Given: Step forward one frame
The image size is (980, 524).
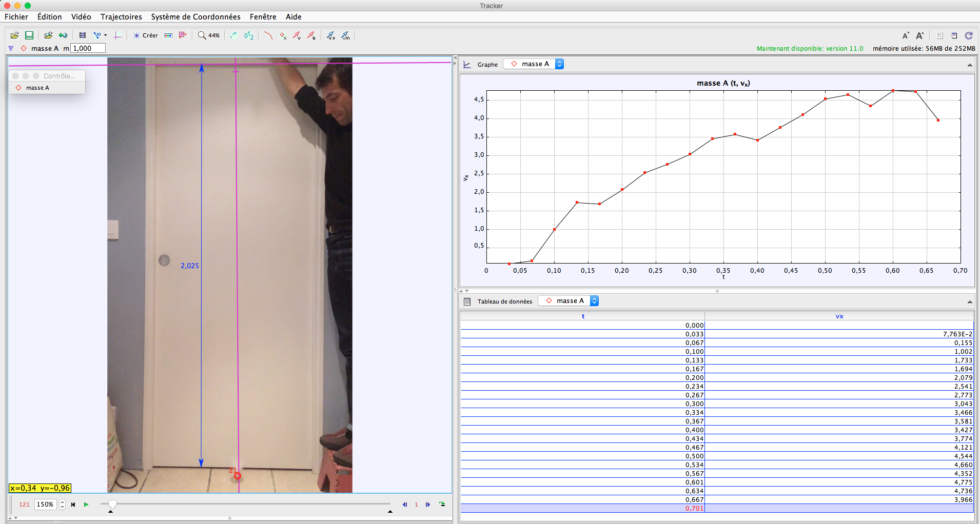Looking at the screenshot, I should coord(428,505).
